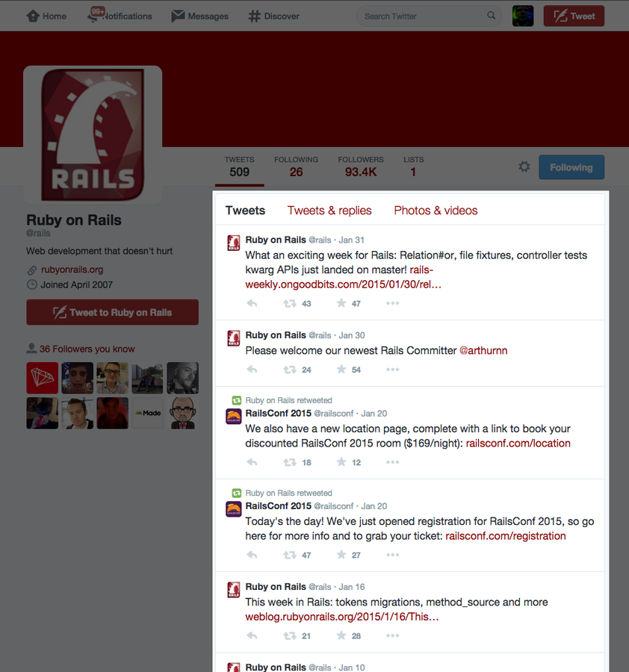
Task: Open the red ruby gem follower avatar
Action: click(x=42, y=378)
